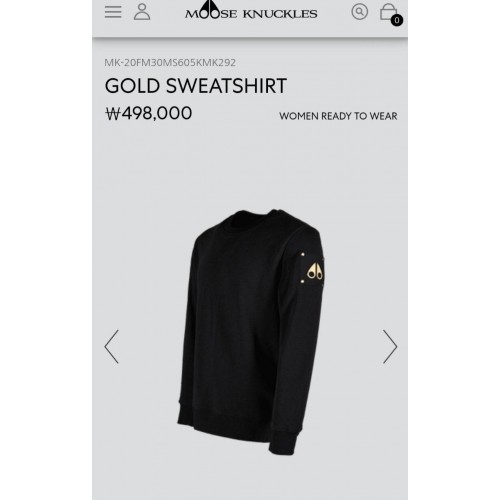Click the Gold Sweatshirt product title
This screenshot has height=500, width=500.
click(196, 86)
